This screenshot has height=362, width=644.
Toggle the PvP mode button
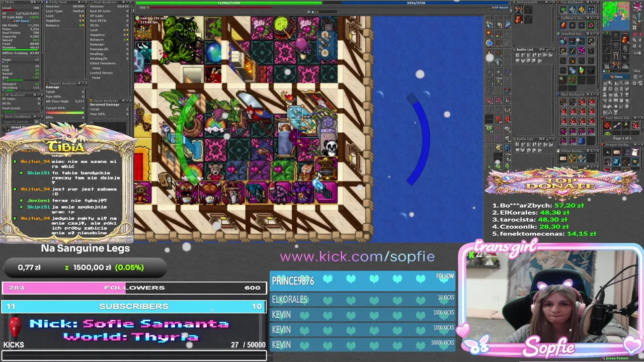point(637,53)
